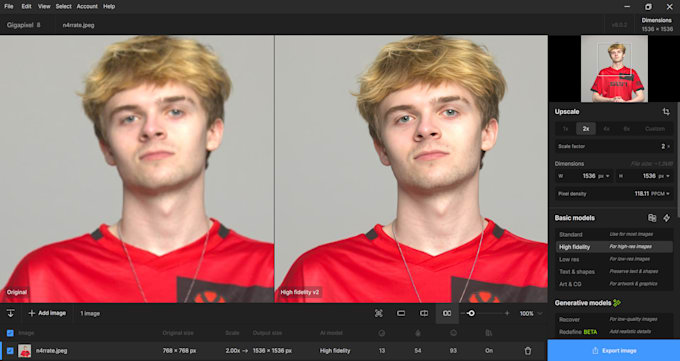Click the fourth settings column header icon

click(x=489, y=333)
